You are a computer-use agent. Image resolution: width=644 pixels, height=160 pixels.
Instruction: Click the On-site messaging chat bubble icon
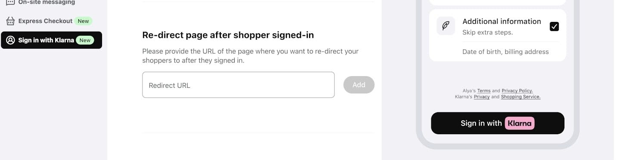pyautogui.click(x=10, y=2)
